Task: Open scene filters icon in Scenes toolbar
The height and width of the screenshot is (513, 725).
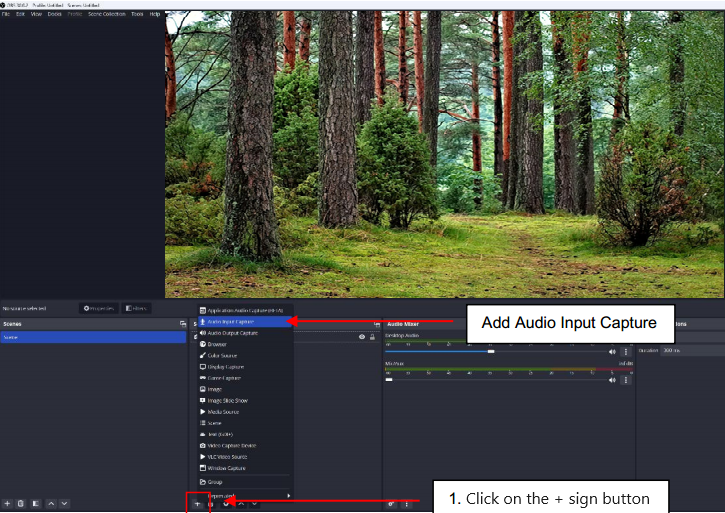Action: (x=36, y=503)
